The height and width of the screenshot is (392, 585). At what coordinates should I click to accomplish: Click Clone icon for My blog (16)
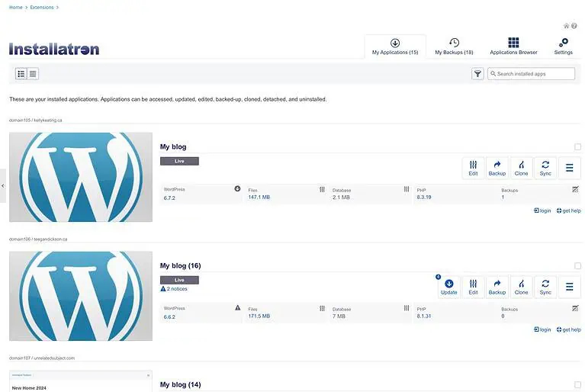pyautogui.click(x=522, y=287)
